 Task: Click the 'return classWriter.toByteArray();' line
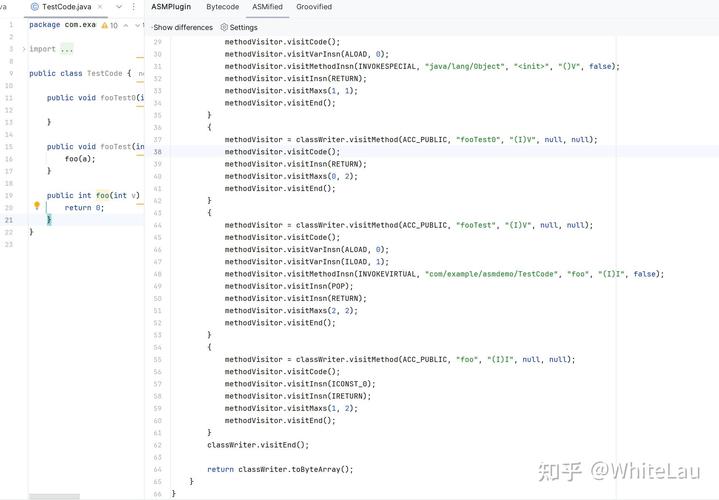[280, 470]
